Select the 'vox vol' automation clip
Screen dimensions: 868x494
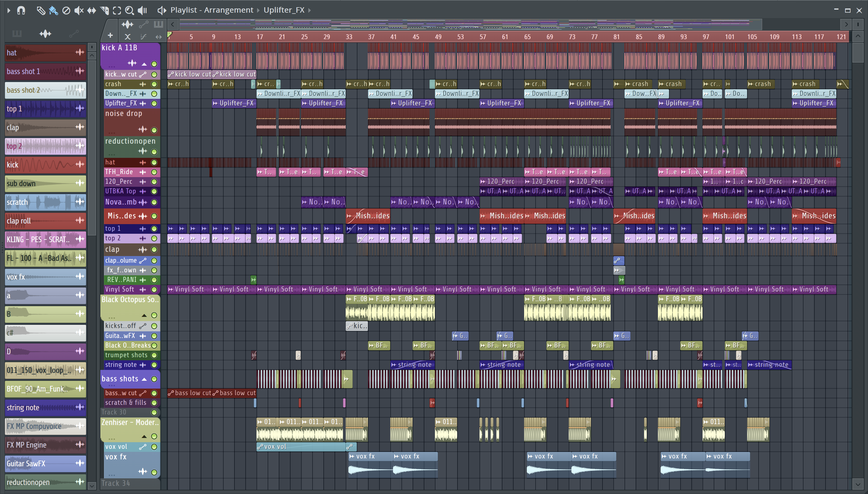[x=301, y=447]
